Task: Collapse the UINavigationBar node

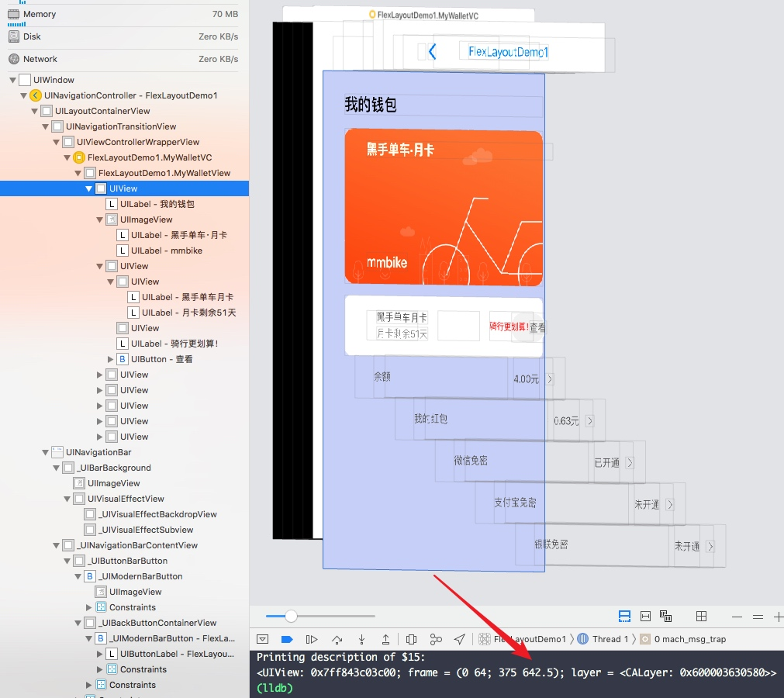Action: 46,452
